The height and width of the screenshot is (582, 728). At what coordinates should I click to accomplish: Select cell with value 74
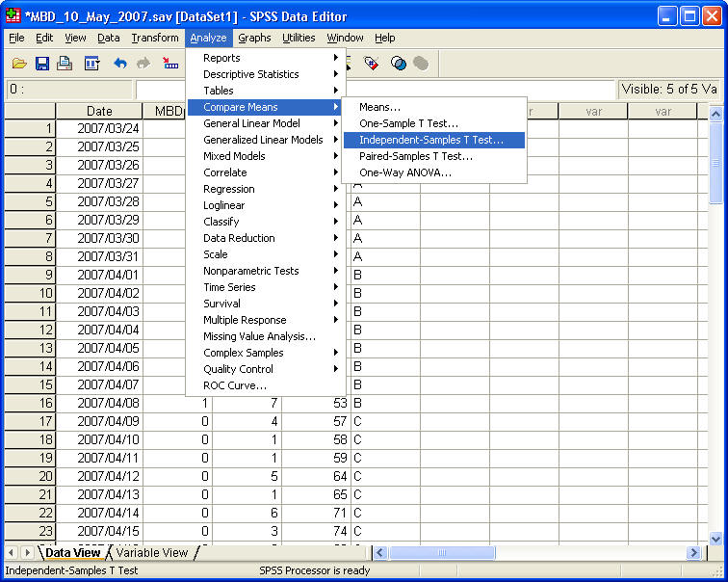click(316, 531)
